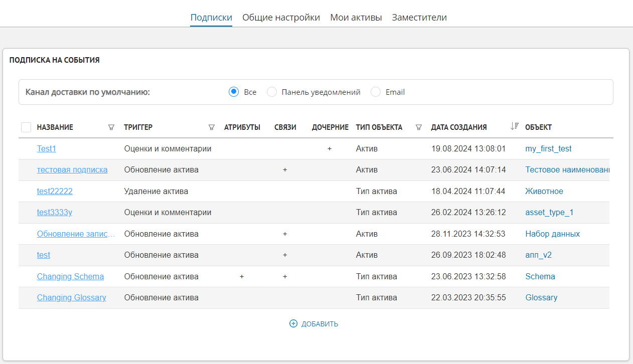The height and width of the screenshot is (364, 633).
Task: Open the filter on the ТИП ОБЪЕКТА column
Action: tap(419, 127)
